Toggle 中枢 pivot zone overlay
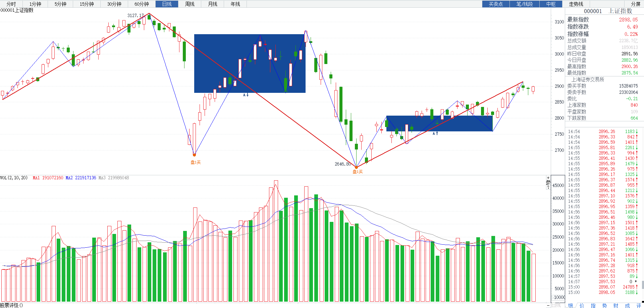This screenshot has height=308, width=644. (x=551, y=4)
